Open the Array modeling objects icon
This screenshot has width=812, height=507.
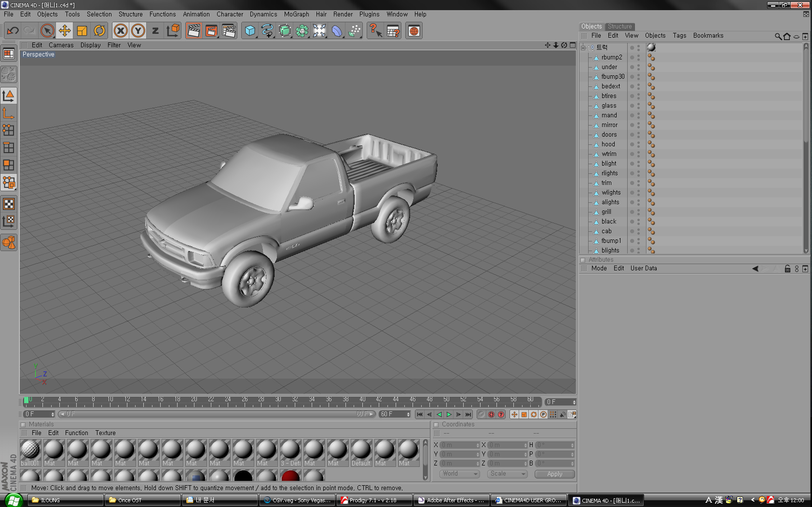(302, 31)
